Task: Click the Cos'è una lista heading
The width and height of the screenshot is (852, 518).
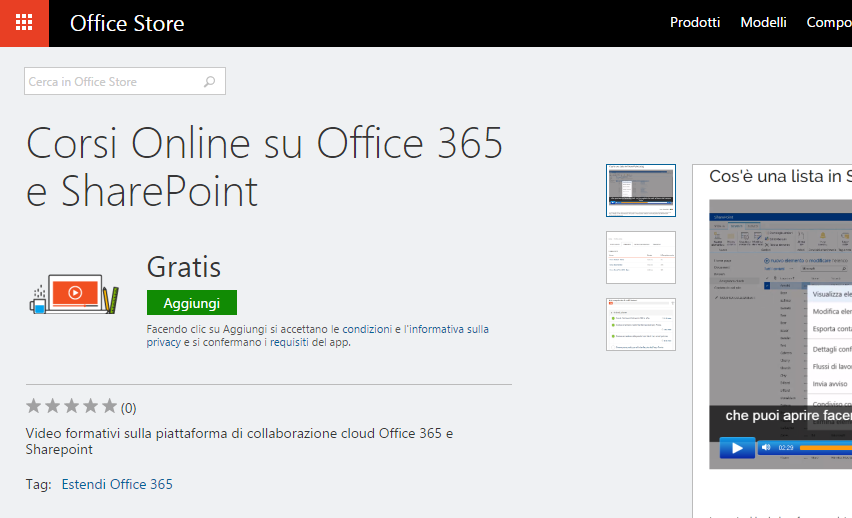Action: coord(780,176)
